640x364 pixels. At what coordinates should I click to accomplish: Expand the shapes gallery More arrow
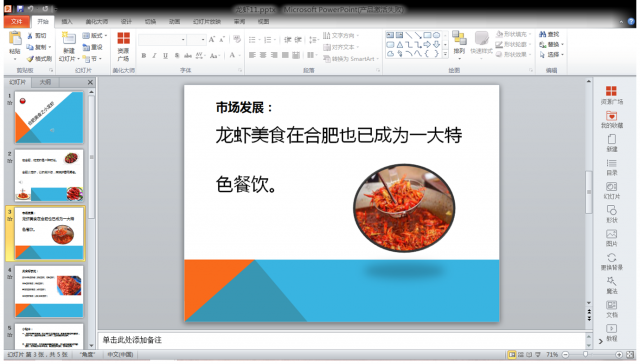[x=445, y=53]
